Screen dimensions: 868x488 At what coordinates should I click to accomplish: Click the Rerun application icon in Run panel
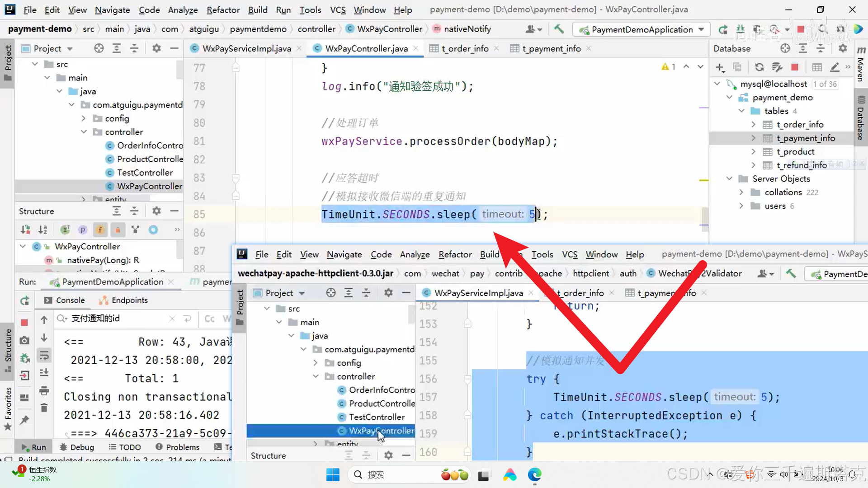coord(24,300)
